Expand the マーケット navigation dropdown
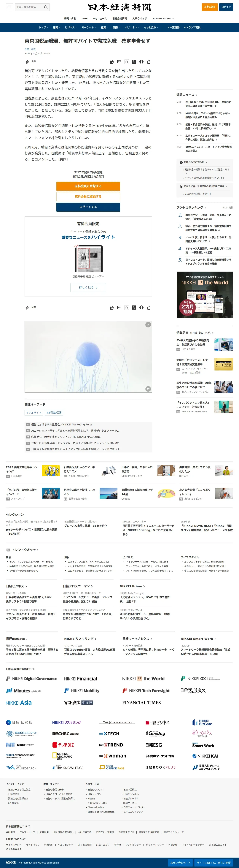The width and height of the screenshot is (239, 868). pos(89,28)
